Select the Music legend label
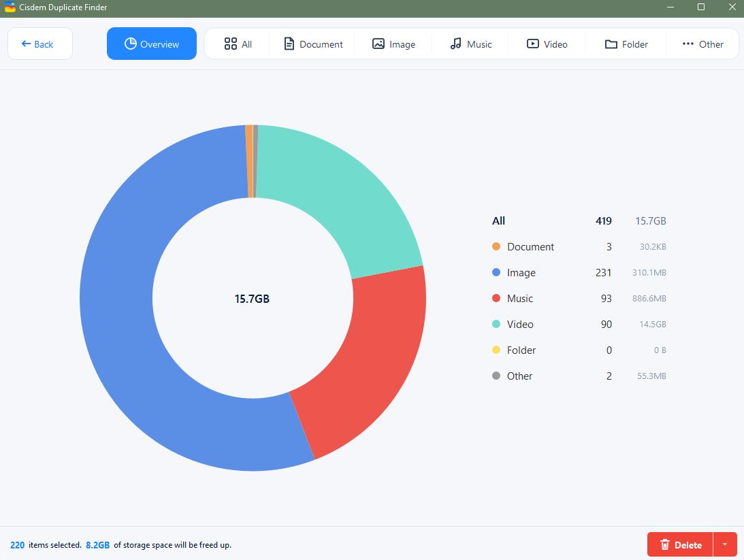This screenshot has width=744, height=560. coord(520,298)
